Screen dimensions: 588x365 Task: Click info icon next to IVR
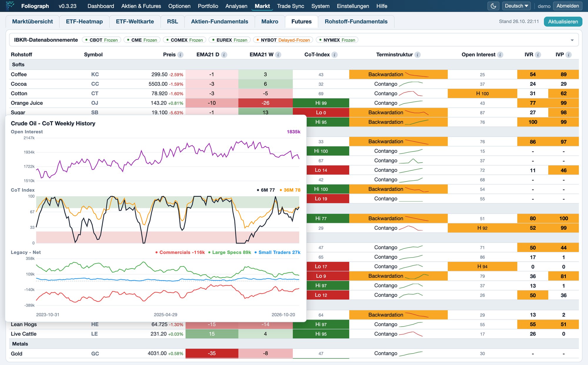(538, 55)
